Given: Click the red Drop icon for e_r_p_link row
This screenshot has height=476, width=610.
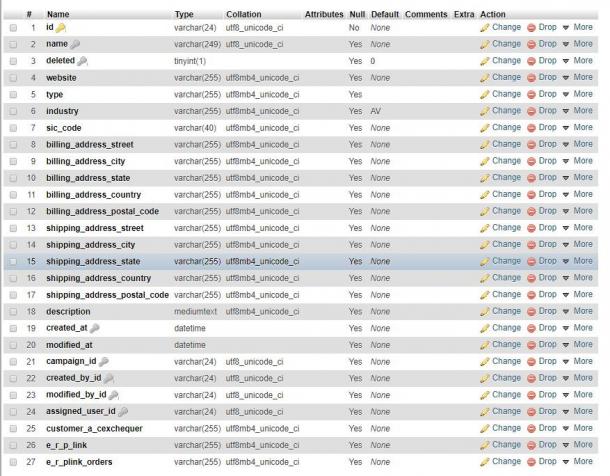Looking at the screenshot, I should [x=531, y=445].
